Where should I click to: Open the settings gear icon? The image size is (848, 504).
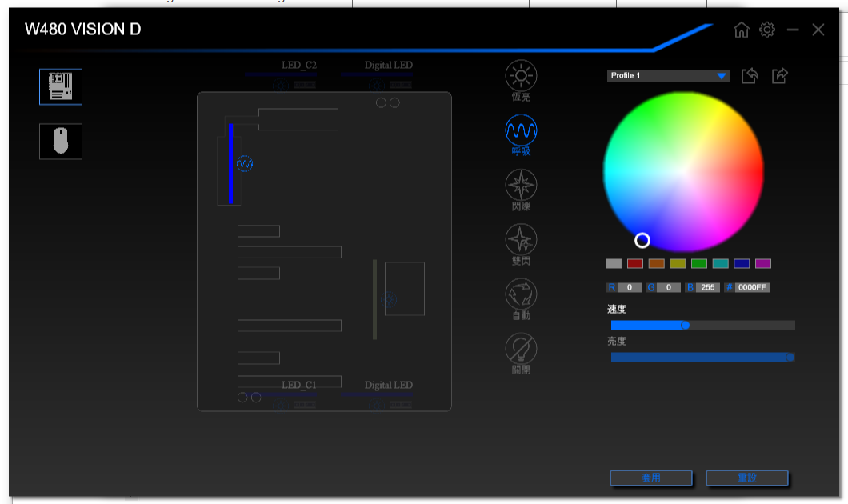pyautogui.click(x=767, y=30)
